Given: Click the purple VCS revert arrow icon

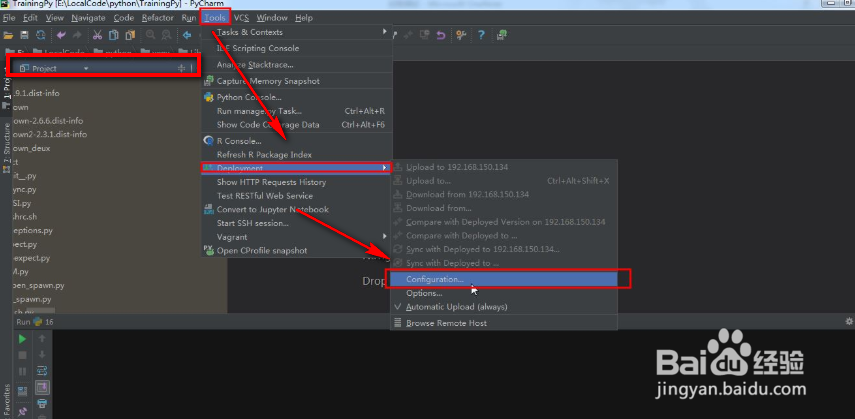Looking at the screenshot, I should [441, 35].
